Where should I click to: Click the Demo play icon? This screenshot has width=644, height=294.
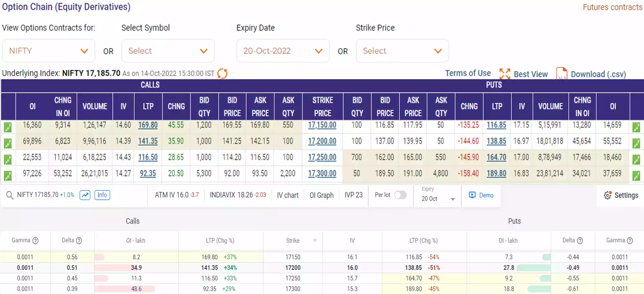[472, 195]
